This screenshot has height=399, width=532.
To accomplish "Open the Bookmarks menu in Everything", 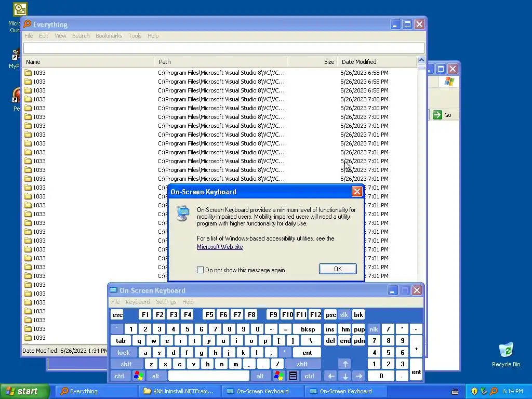I will [x=109, y=36].
